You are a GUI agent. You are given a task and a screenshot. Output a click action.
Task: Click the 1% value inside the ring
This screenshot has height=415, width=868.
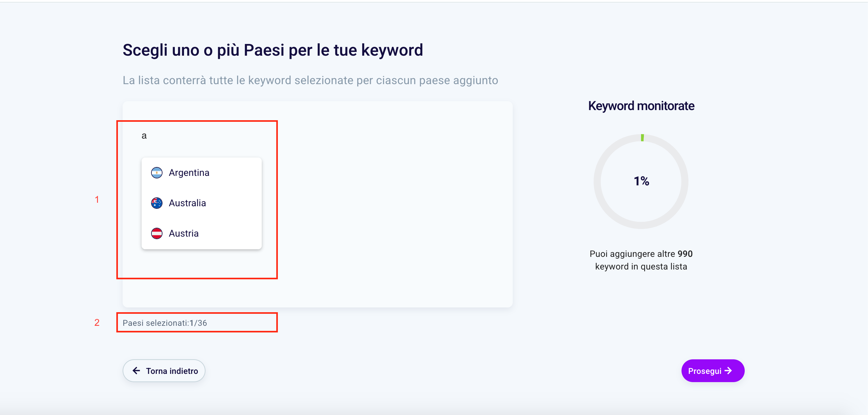(x=641, y=181)
